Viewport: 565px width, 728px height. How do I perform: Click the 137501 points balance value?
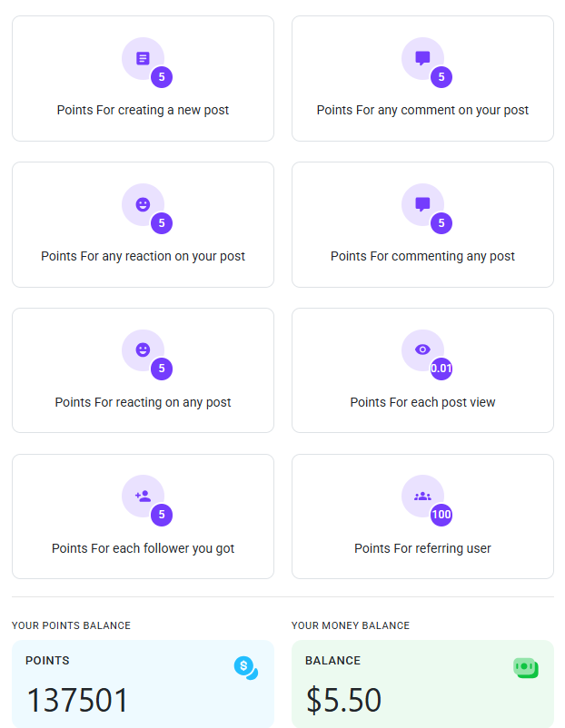tap(77, 700)
